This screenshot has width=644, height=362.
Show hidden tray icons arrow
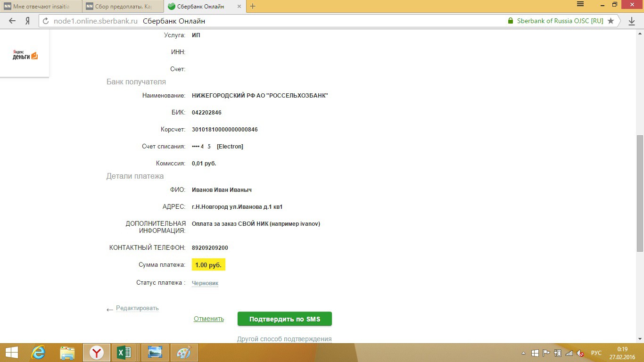(523, 353)
